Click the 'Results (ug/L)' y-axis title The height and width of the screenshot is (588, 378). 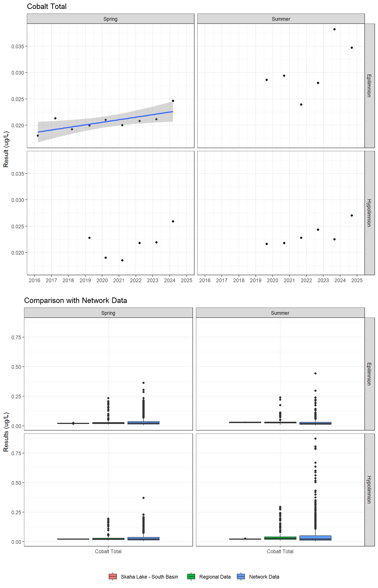(6, 432)
